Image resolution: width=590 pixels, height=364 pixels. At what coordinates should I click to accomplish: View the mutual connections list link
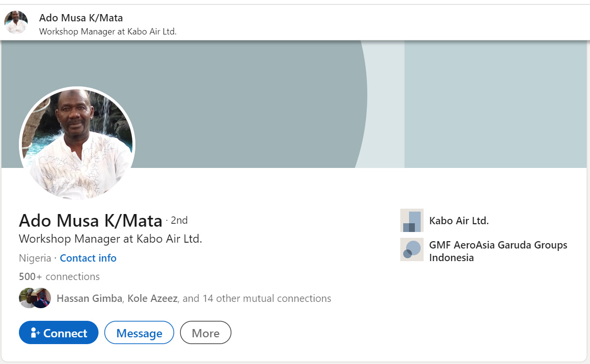(x=194, y=298)
